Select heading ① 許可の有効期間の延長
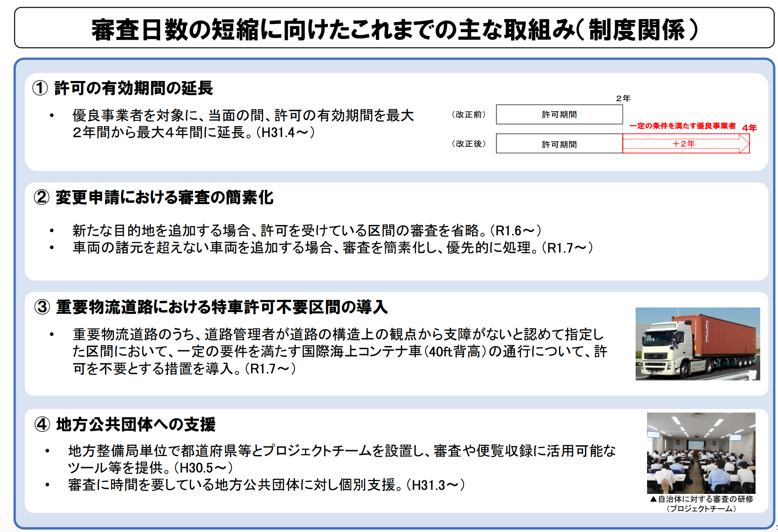Viewport: 778px width, 532px height. pyautogui.click(x=123, y=88)
